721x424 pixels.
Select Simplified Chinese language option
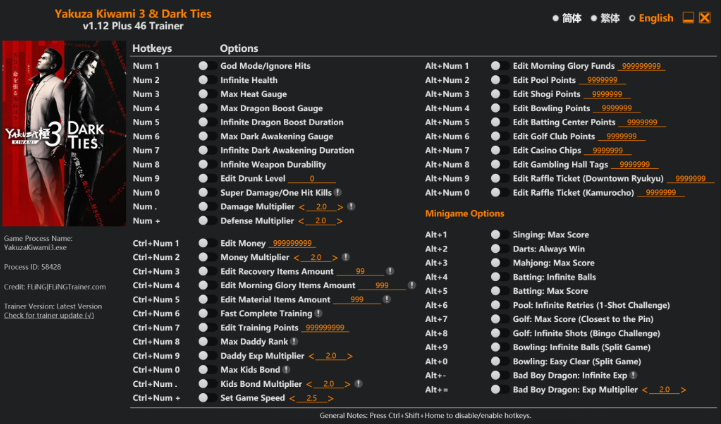click(567, 18)
